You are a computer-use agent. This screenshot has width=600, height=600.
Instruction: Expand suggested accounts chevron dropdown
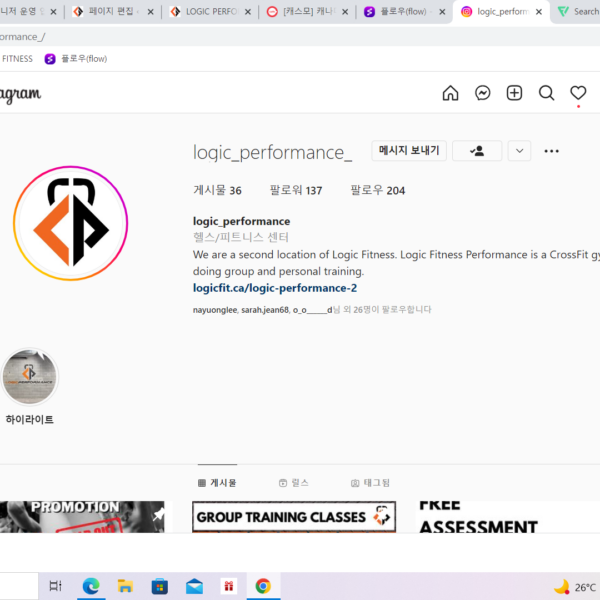pyautogui.click(x=519, y=151)
